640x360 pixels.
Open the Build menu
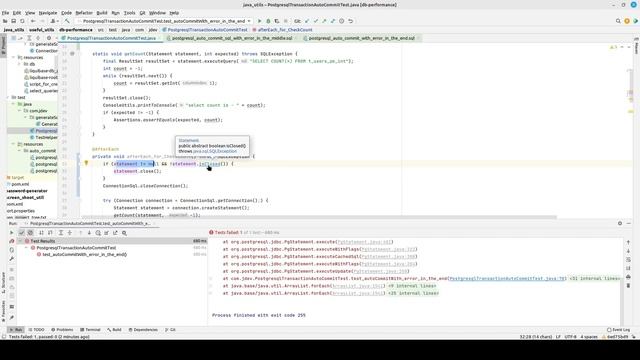[x=102, y=13]
